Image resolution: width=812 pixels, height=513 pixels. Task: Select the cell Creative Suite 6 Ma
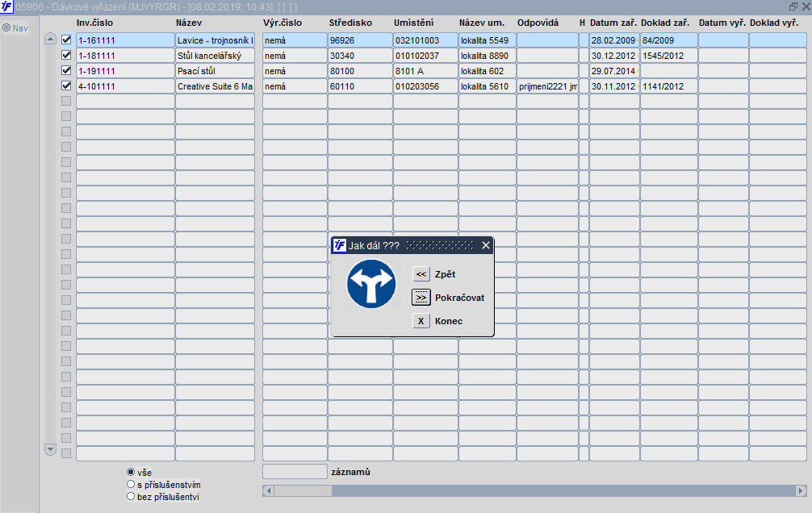point(215,86)
